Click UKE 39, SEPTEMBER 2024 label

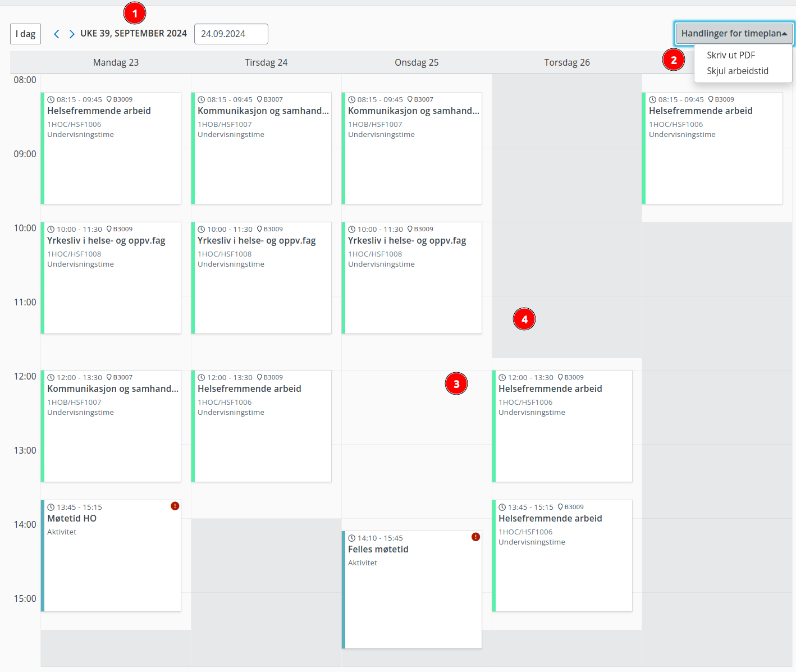click(134, 34)
